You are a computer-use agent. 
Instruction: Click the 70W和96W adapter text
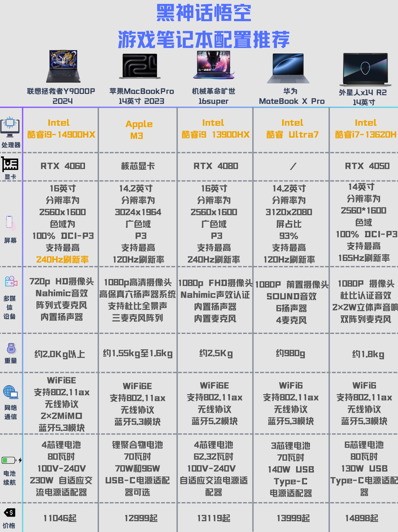137,469
